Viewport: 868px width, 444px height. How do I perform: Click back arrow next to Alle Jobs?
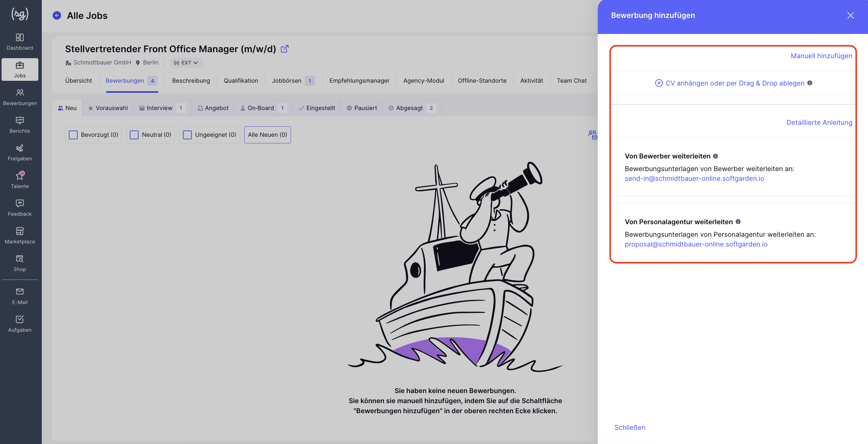pyautogui.click(x=57, y=15)
